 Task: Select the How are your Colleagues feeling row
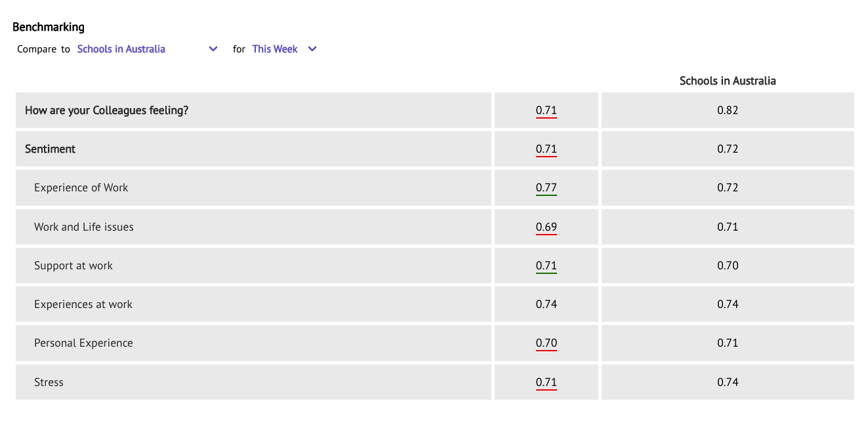(253, 110)
